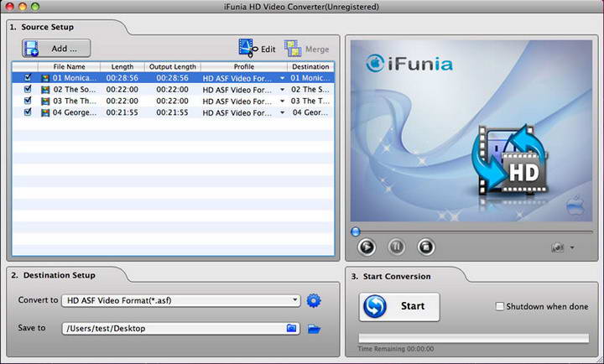The image size is (604, 364).
Task: Open profile dropdown for 04 George row
Action: click(x=282, y=112)
